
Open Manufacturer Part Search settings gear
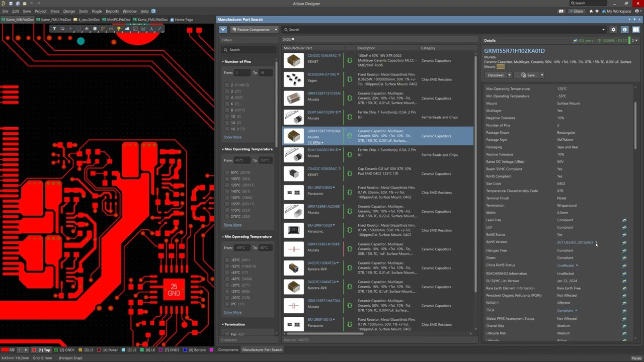pos(613,30)
